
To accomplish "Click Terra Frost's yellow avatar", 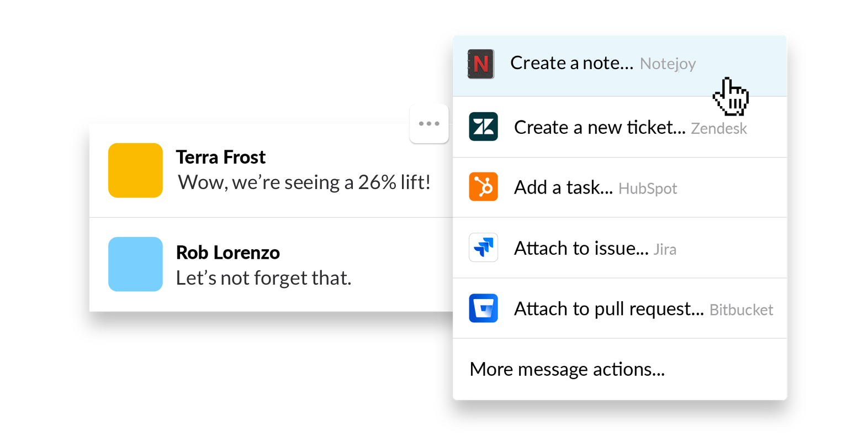I will point(135,170).
